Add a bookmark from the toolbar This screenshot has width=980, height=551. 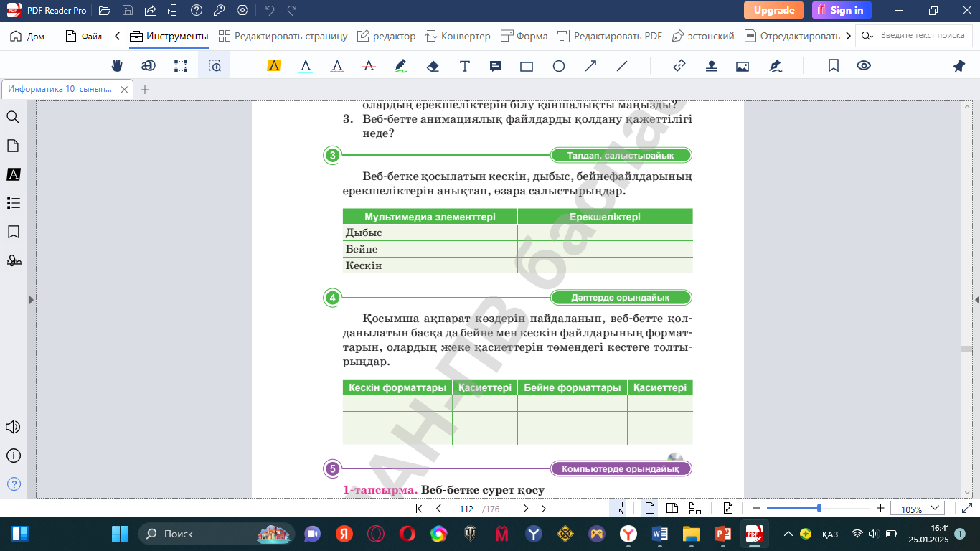[834, 66]
